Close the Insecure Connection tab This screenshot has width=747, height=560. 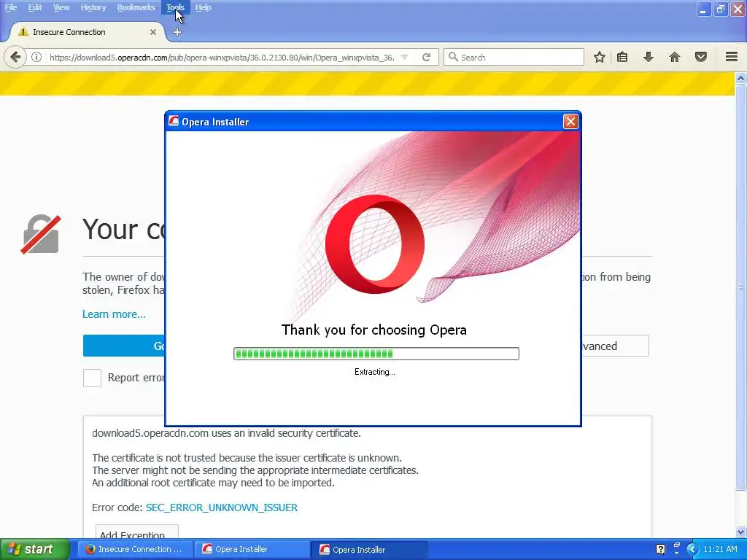(x=153, y=32)
